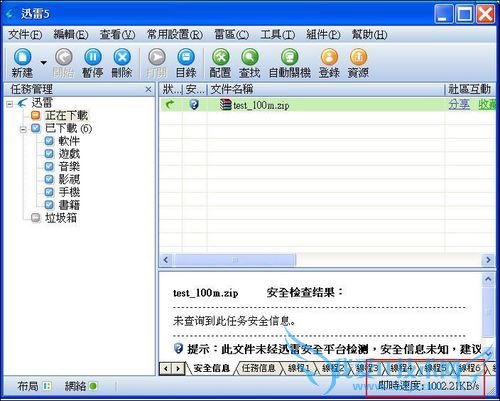Click the 垃圾箱 grey icon
The image size is (500, 401).
35,218
